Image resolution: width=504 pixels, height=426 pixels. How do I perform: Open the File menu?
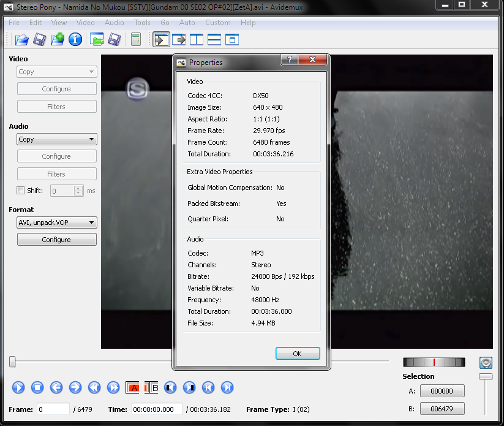point(14,23)
